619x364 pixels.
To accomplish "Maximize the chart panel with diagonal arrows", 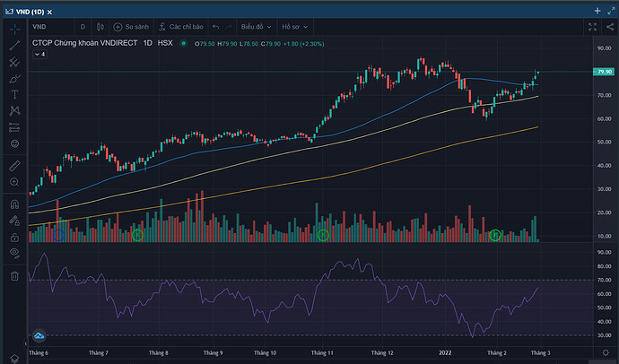I will coord(611,11).
